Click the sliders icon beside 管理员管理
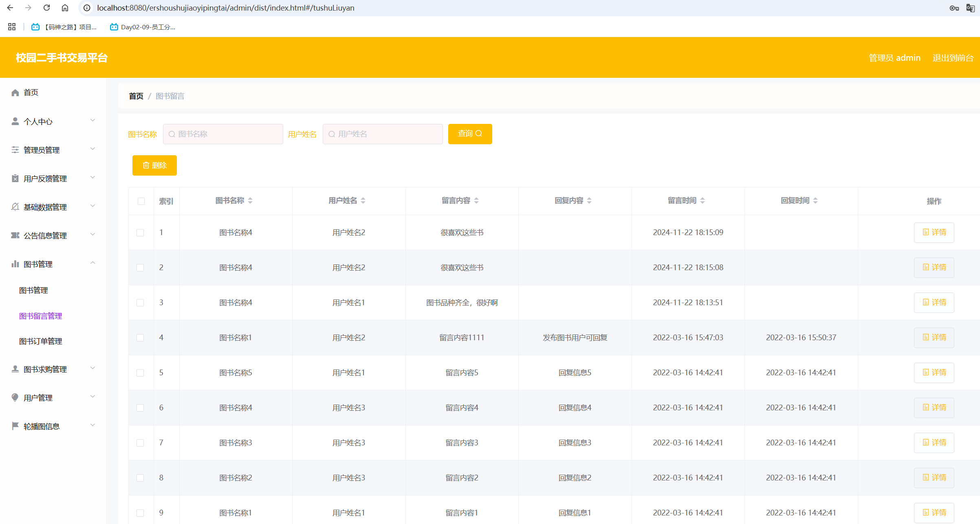Image resolution: width=980 pixels, height=524 pixels. pyautogui.click(x=15, y=150)
